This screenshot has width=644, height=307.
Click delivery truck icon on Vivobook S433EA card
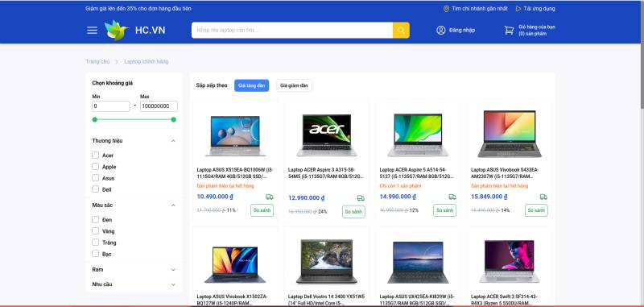pyautogui.click(x=543, y=197)
